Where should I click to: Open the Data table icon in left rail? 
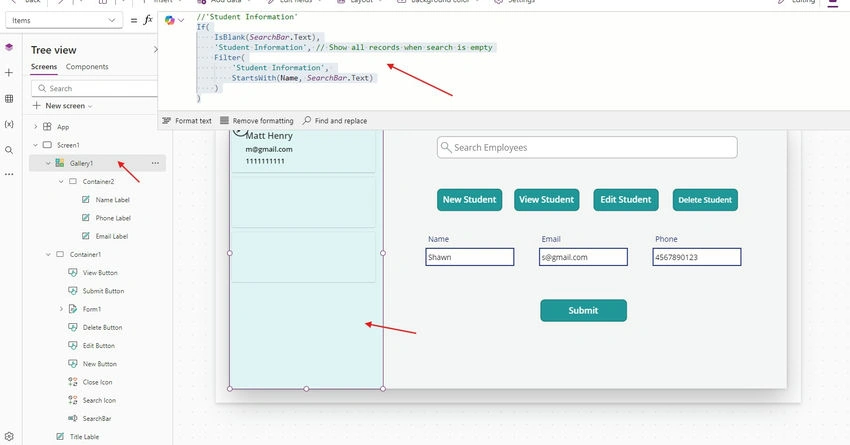click(9, 99)
